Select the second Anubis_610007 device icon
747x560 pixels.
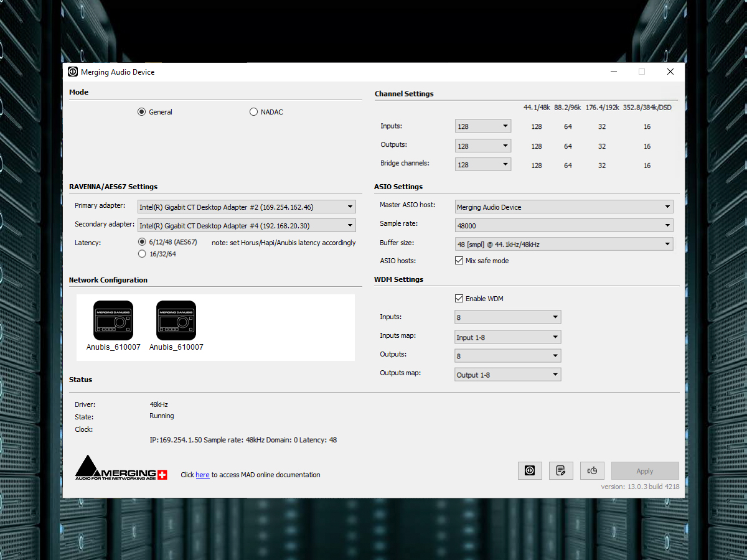click(176, 320)
